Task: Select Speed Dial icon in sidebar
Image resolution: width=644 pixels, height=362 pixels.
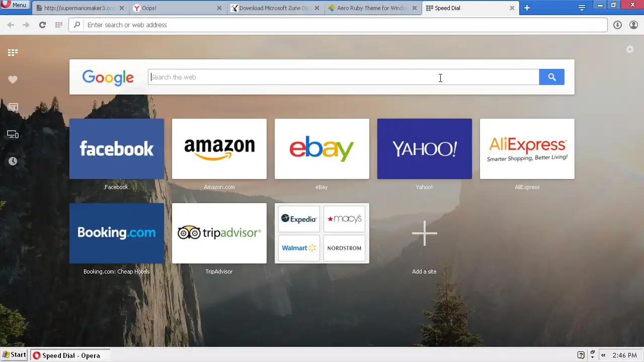Action: pyautogui.click(x=13, y=52)
